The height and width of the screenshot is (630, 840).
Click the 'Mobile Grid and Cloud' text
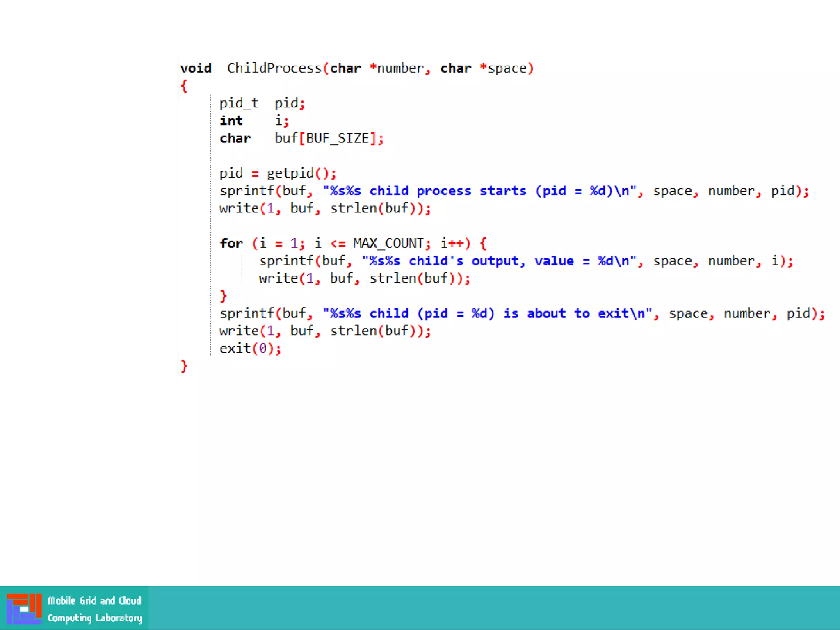[94, 600]
